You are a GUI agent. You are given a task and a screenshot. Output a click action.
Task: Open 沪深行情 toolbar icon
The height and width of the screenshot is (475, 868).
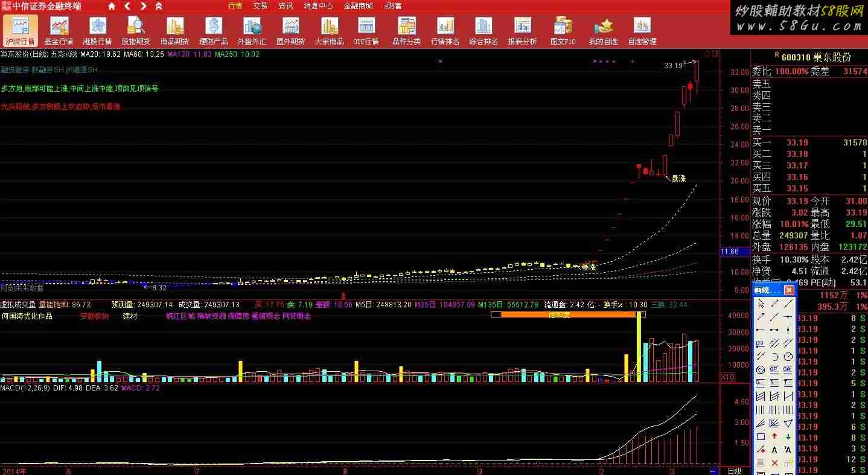click(21, 31)
